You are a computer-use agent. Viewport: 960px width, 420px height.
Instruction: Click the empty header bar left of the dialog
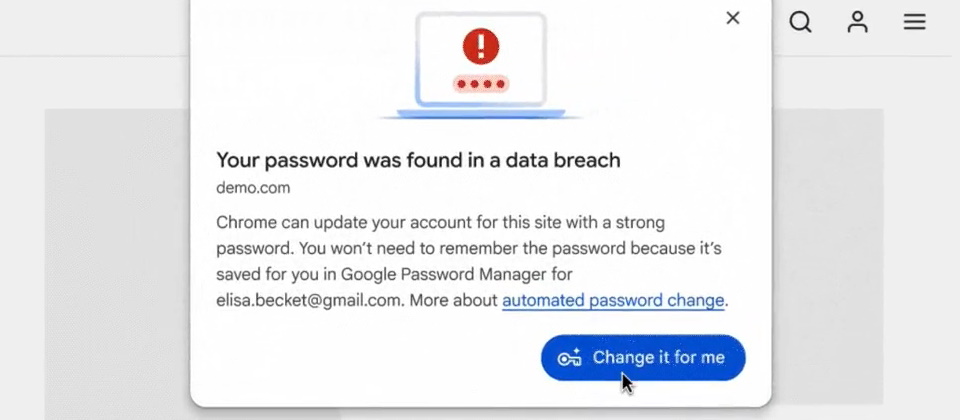(95, 28)
